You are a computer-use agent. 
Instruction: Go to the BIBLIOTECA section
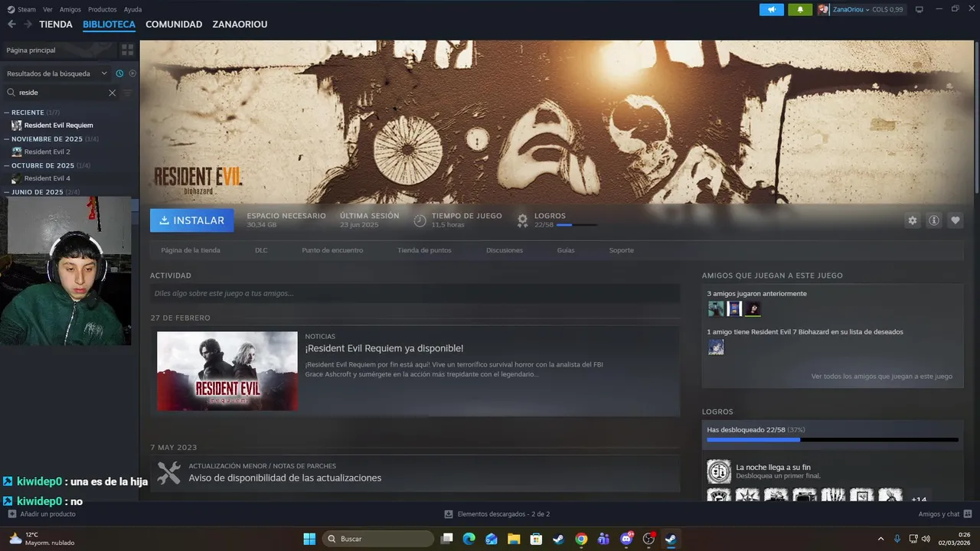(109, 24)
